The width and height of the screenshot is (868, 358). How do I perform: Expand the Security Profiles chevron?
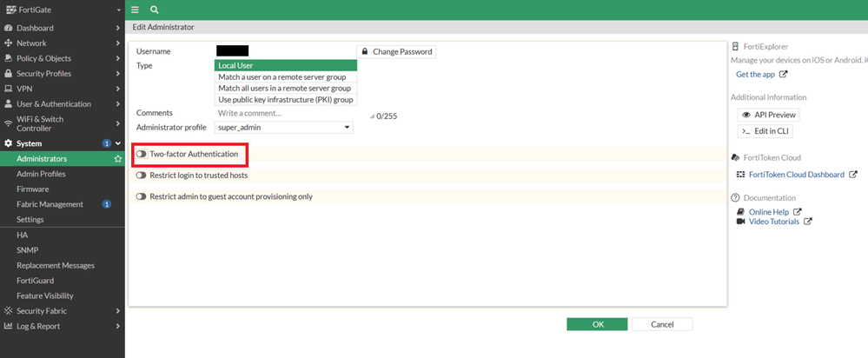coord(118,74)
